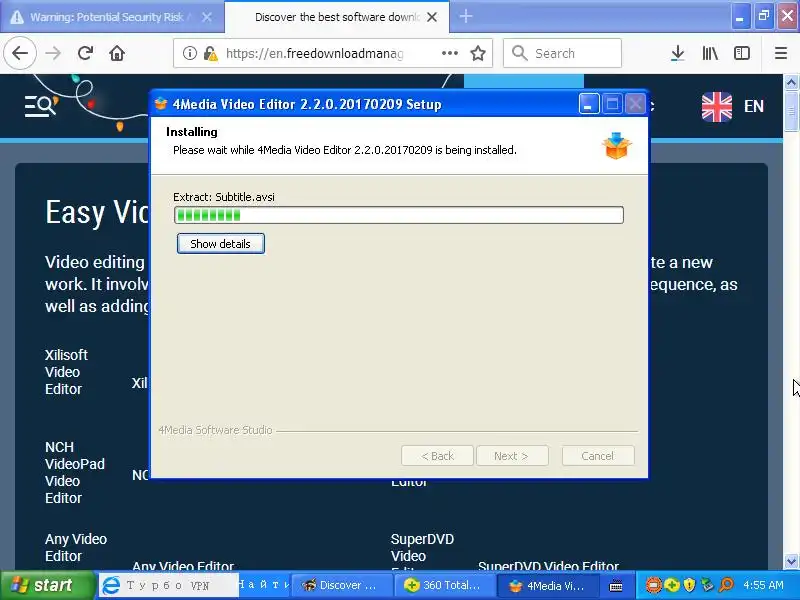Click the browser Forward arrow button
The image size is (800, 600).
tap(53, 53)
